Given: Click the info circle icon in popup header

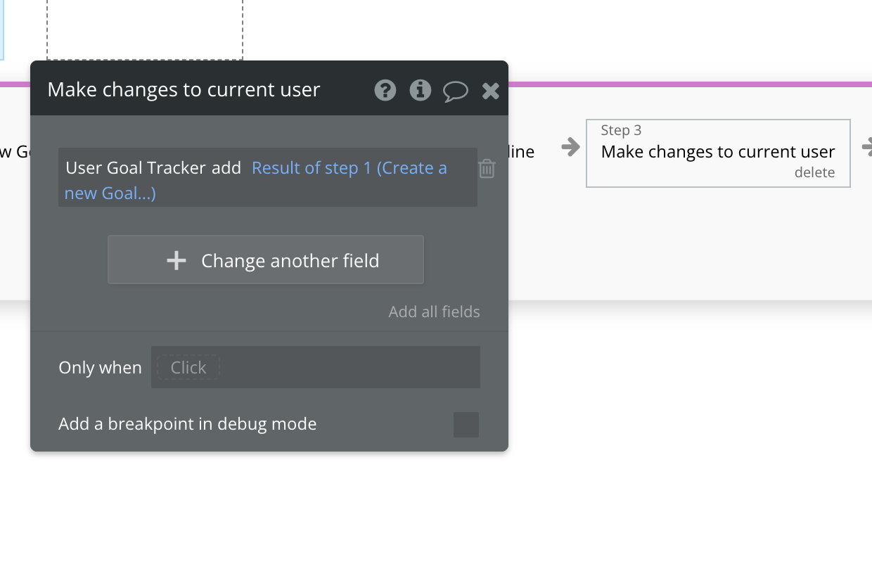Looking at the screenshot, I should coord(421,90).
